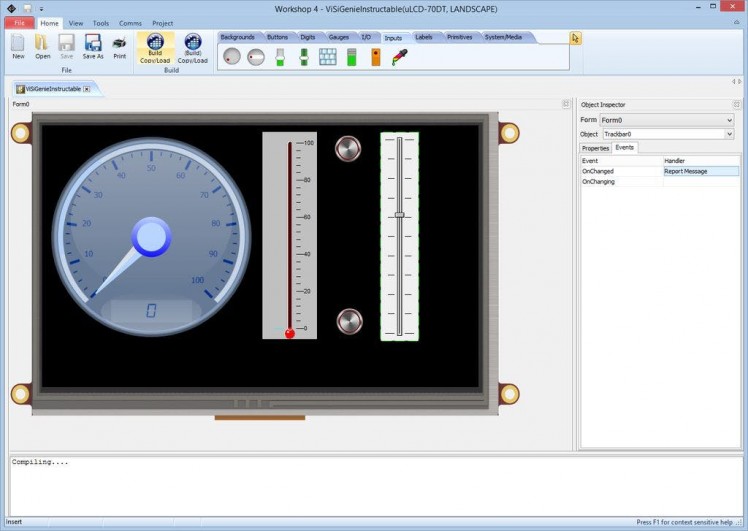The width and height of the screenshot is (748, 531).
Task: Select the color picker input widget icon
Action: coord(399,57)
